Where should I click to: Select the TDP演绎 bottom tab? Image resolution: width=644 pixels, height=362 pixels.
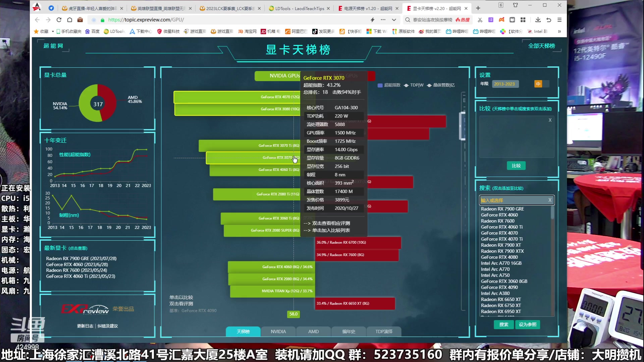click(x=384, y=331)
